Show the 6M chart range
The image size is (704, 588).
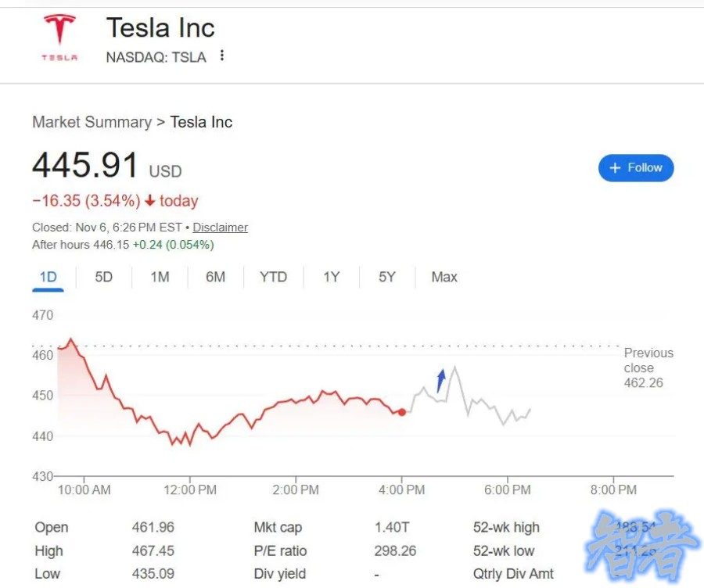tap(215, 277)
